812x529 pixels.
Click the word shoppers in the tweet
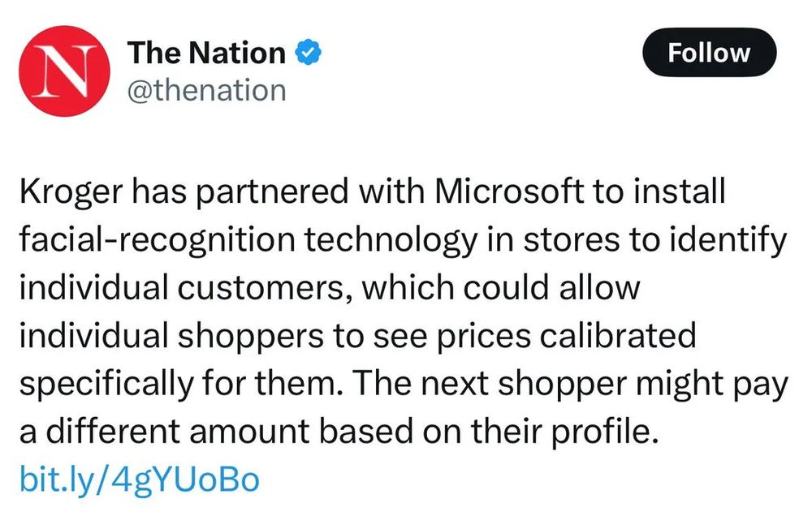pos(251,337)
